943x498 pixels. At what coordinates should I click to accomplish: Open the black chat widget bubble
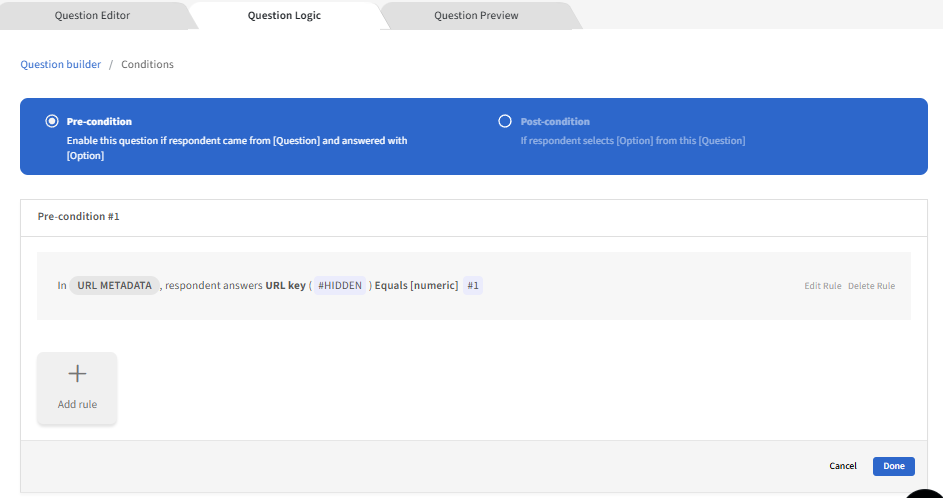click(928, 491)
